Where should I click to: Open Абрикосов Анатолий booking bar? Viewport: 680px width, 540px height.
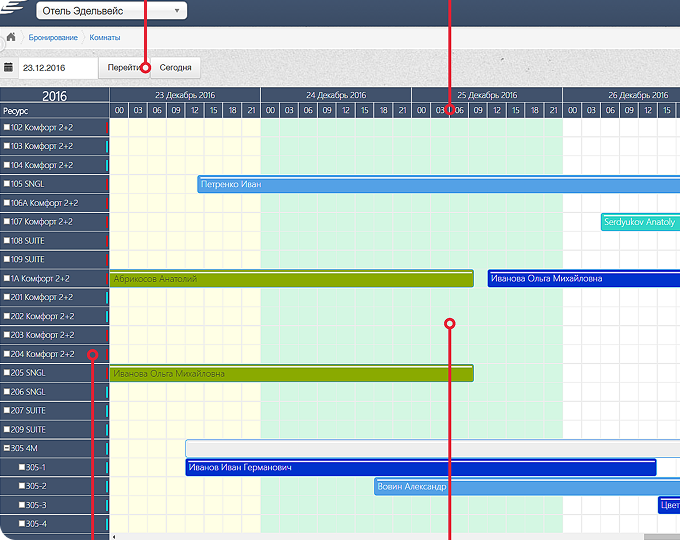pos(291,278)
